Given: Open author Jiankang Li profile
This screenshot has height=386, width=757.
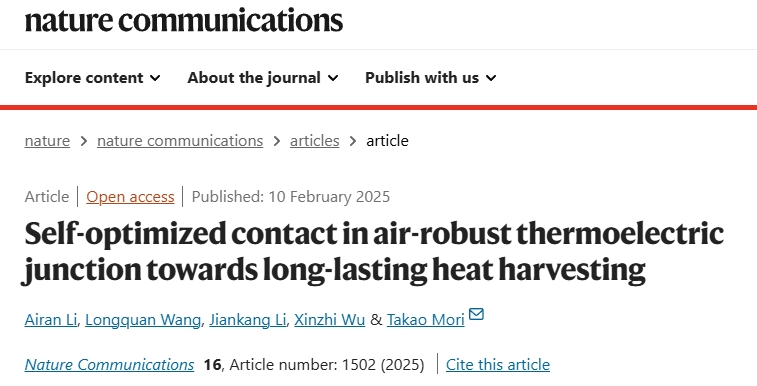Looking at the screenshot, I should (248, 320).
